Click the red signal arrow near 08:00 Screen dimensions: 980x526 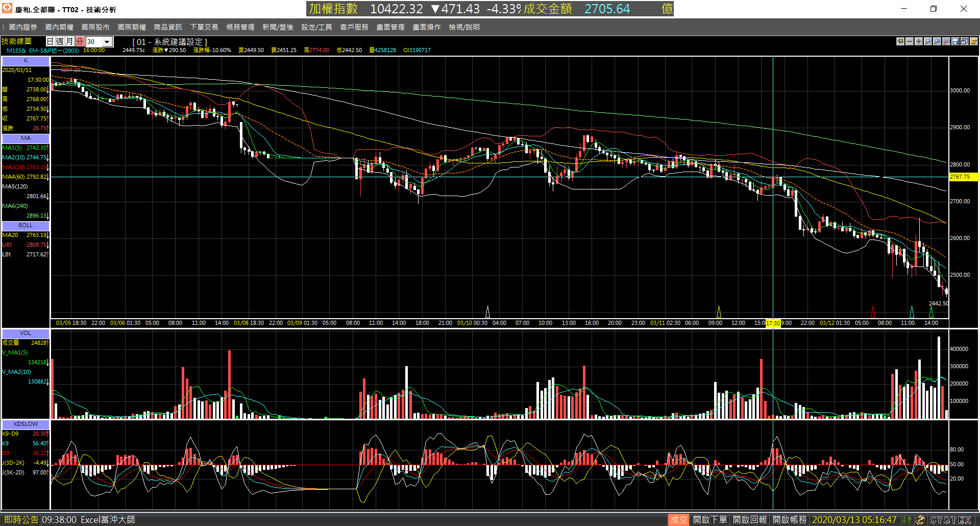(873, 312)
